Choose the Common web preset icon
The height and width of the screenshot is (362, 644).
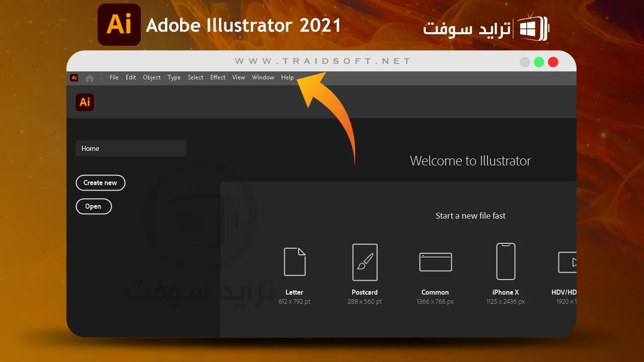[x=436, y=262]
